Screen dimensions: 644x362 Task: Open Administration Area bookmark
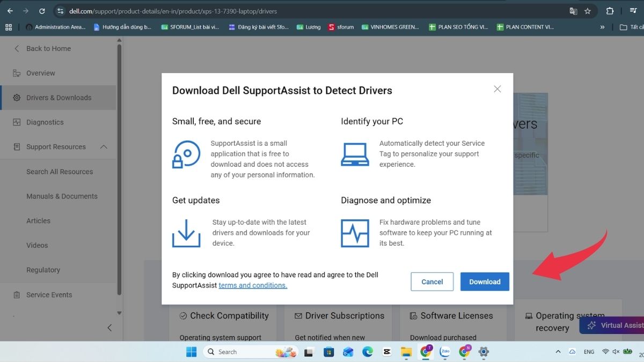(x=55, y=27)
